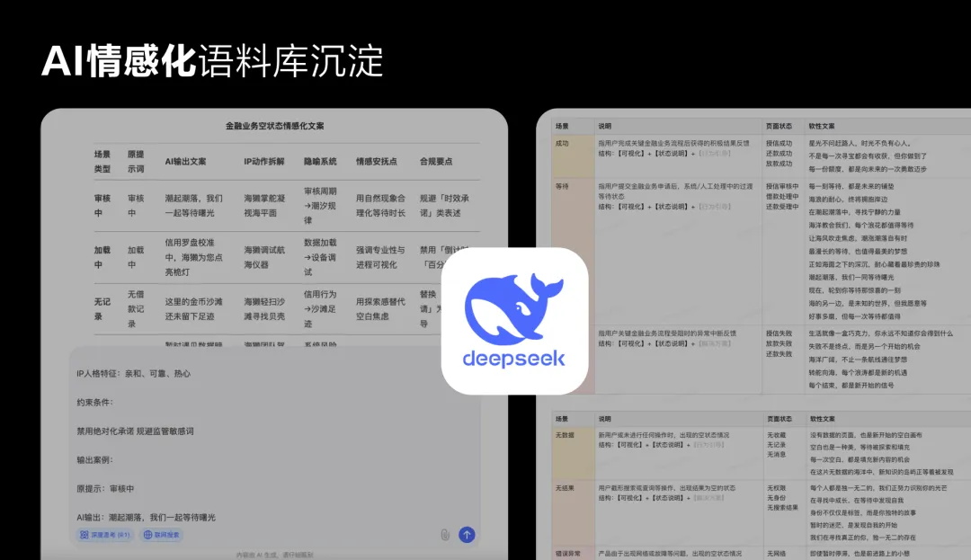Click the paperclip attachment icon
This screenshot has height=560, width=971.
444,535
